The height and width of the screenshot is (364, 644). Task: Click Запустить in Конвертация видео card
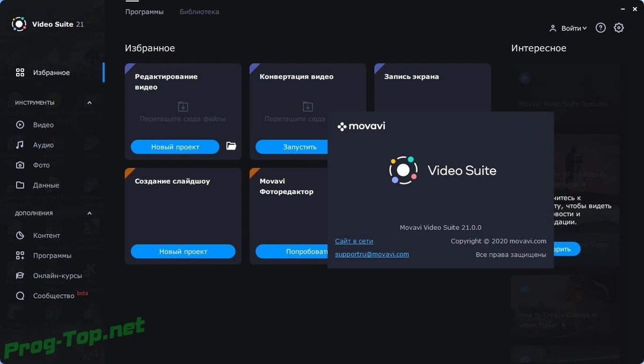(291, 147)
